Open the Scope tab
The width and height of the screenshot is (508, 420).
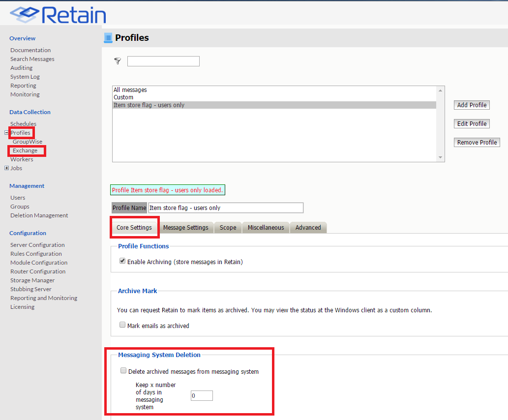(x=228, y=228)
